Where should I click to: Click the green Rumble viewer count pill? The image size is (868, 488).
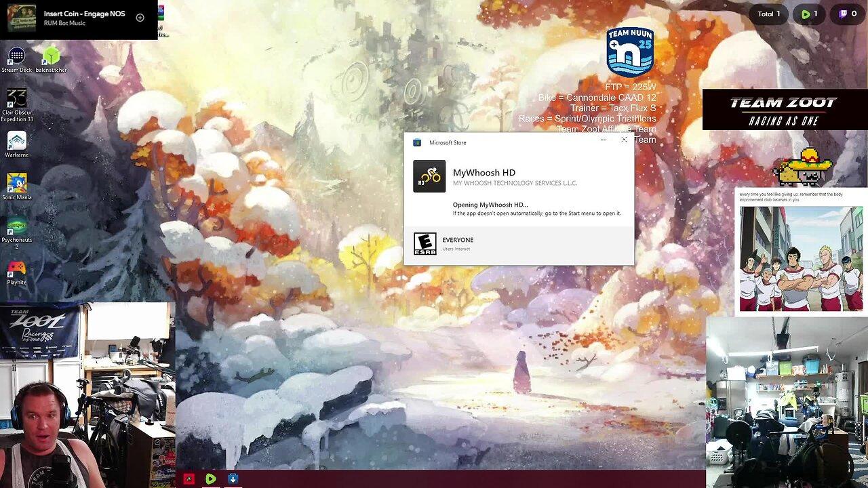point(809,14)
